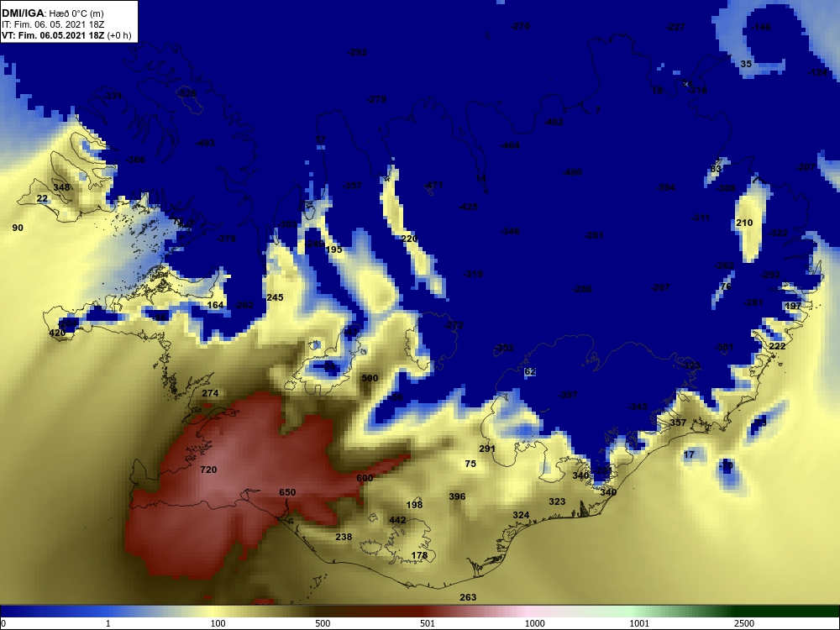Click the '178' value on the map
Image resolution: width=840 pixels, height=630 pixels.
[419, 555]
